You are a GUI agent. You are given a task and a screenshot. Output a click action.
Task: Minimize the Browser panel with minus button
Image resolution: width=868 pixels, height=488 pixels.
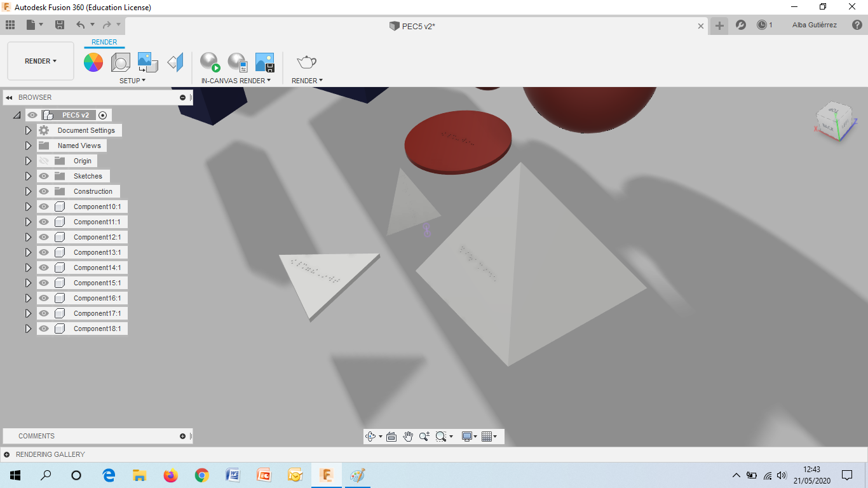[x=183, y=98]
